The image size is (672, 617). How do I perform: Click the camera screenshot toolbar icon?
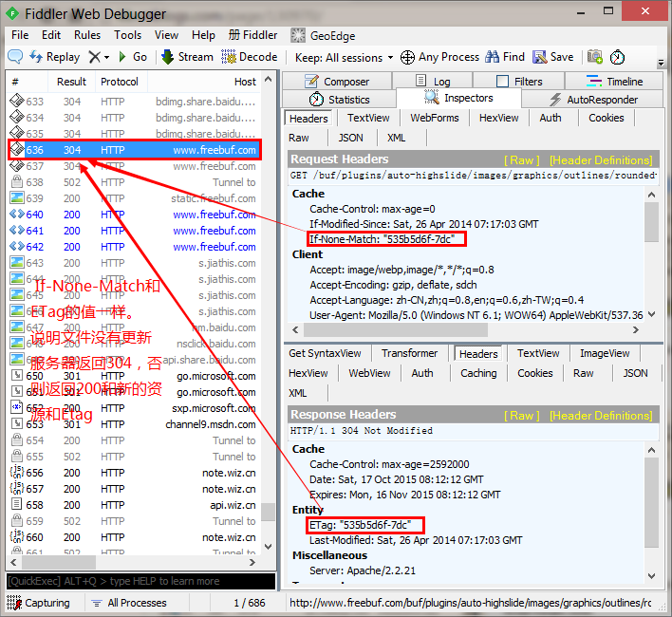point(595,57)
